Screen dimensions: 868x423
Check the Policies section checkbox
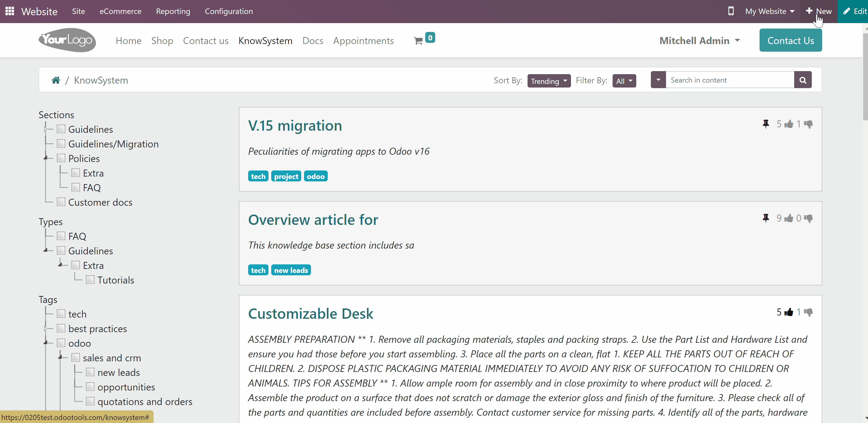tap(61, 158)
